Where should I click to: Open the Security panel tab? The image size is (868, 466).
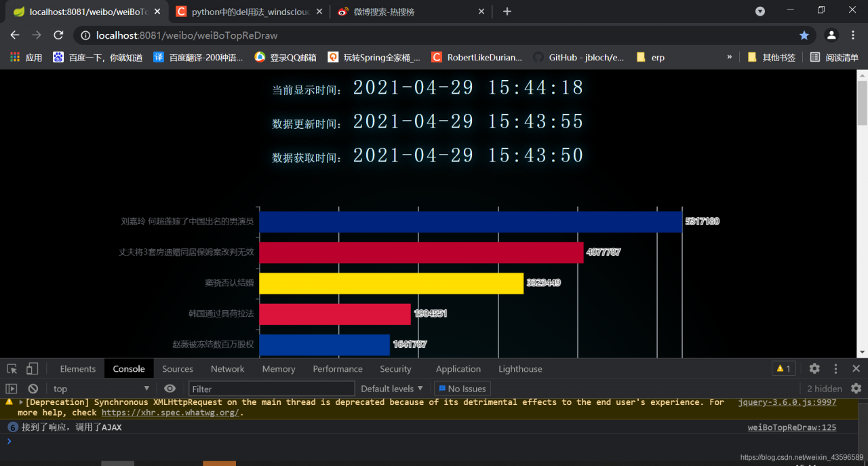click(x=395, y=369)
